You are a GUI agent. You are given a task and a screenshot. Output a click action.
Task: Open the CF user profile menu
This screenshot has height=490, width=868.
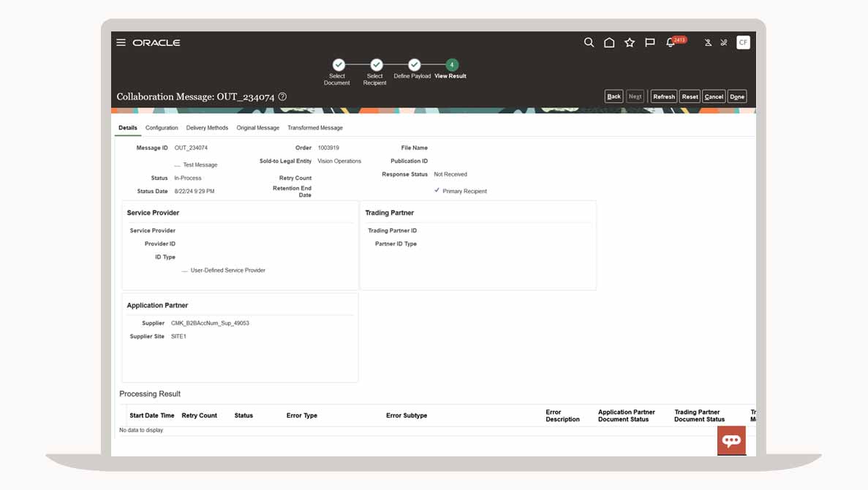(x=743, y=42)
